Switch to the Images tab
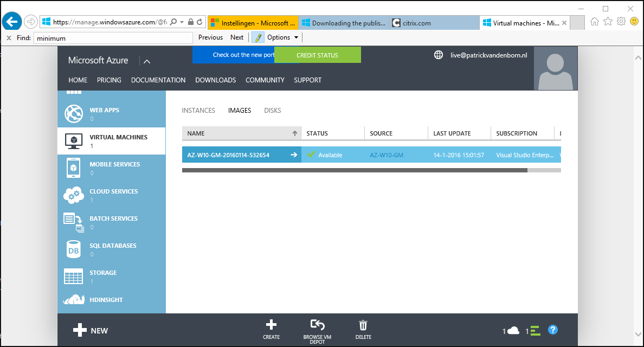The width and height of the screenshot is (644, 347). [240, 111]
